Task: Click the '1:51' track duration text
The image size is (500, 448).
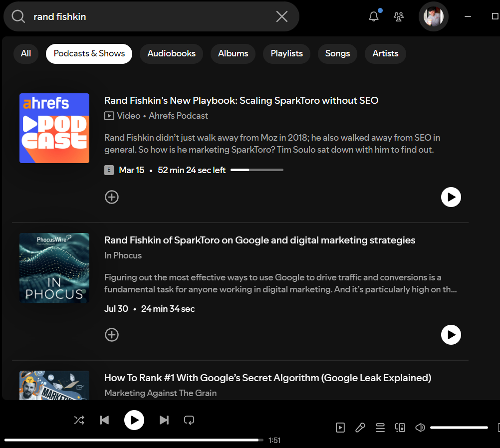Action: 274,441
